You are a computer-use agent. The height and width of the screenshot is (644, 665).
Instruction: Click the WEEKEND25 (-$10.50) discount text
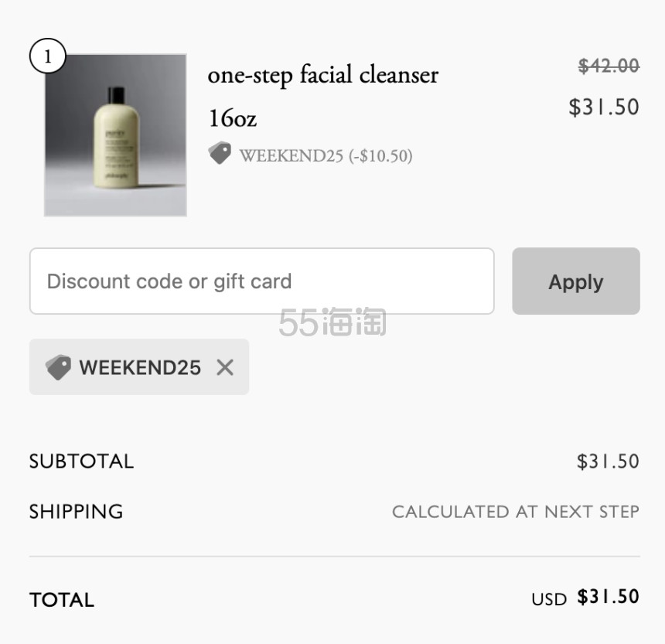click(326, 155)
